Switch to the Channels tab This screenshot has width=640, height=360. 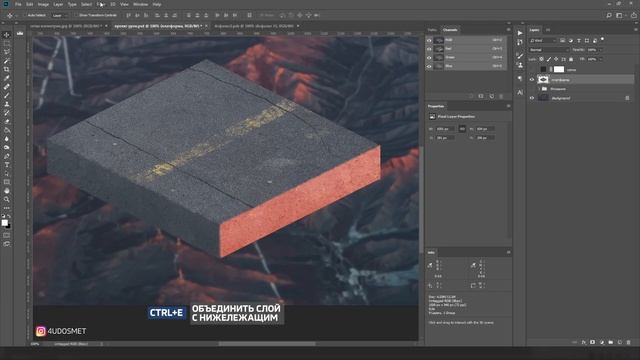click(450, 30)
